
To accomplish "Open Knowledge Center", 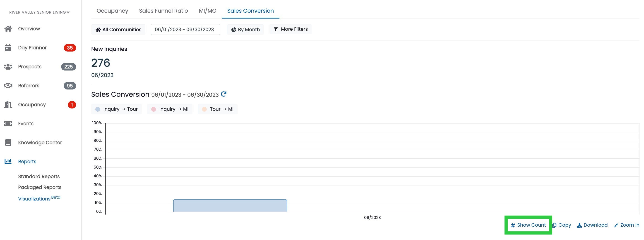I will [x=40, y=142].
